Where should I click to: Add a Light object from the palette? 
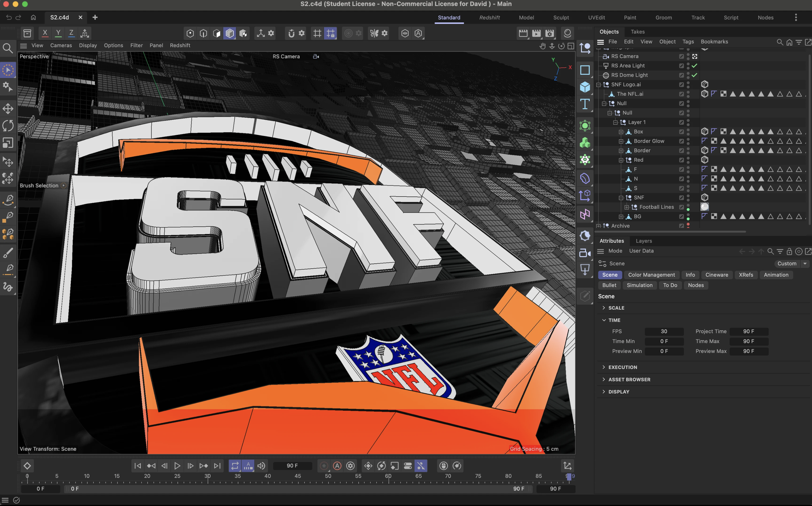[x=585, y=269]
